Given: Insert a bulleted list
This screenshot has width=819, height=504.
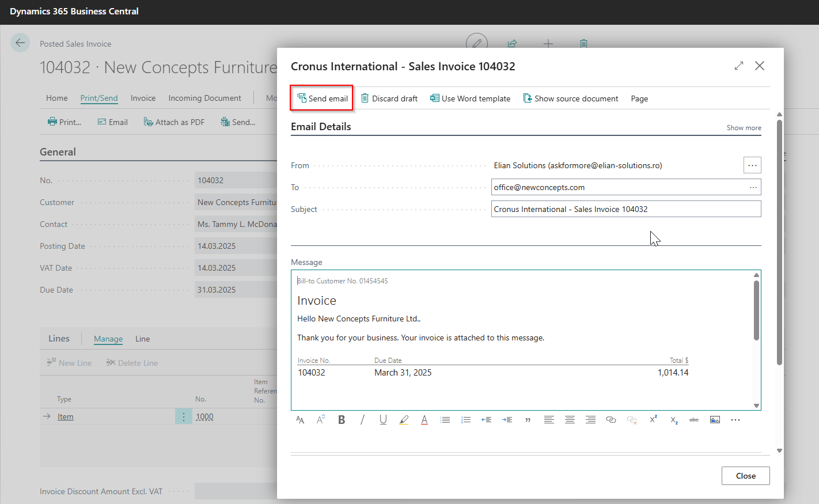Looking at the screenshot, I should [x=445, y=420].
